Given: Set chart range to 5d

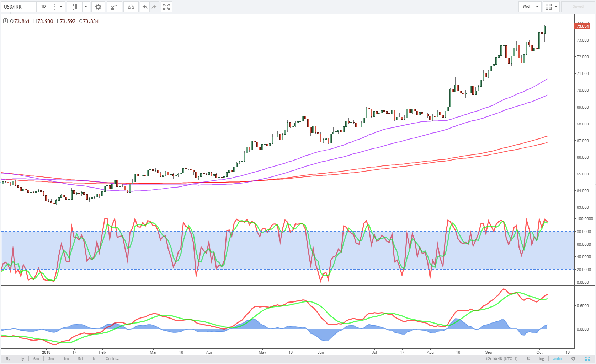Looking at the screenshot, I should pyautogui.click(x=80, y=359).
